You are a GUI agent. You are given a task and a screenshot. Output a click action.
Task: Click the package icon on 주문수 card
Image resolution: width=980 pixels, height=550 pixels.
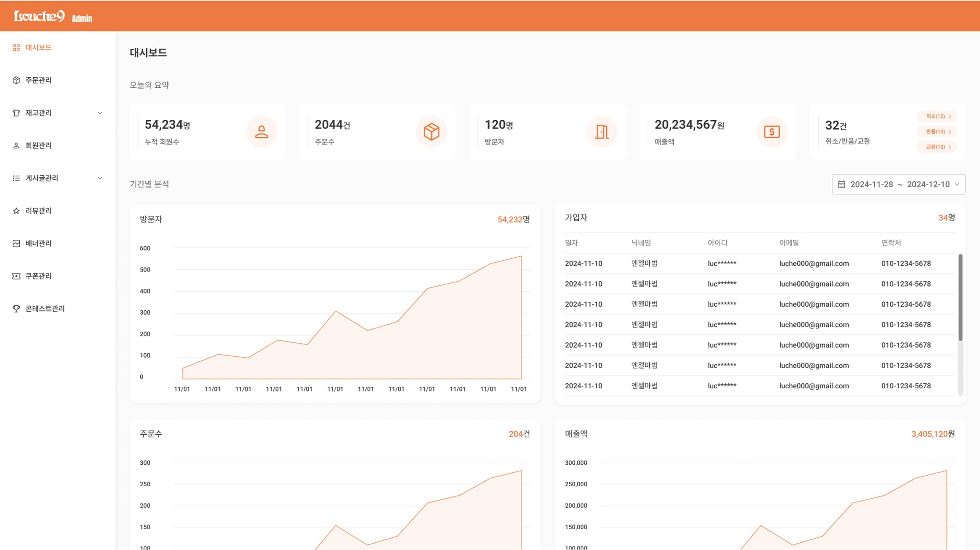(x=431, y=132)
